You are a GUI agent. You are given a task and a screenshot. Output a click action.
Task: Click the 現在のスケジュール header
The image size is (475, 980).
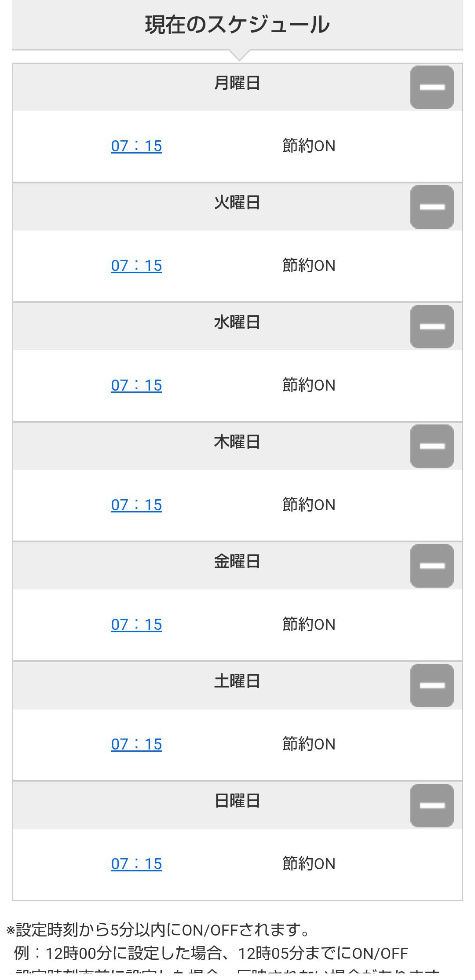(x=237, y=25)
